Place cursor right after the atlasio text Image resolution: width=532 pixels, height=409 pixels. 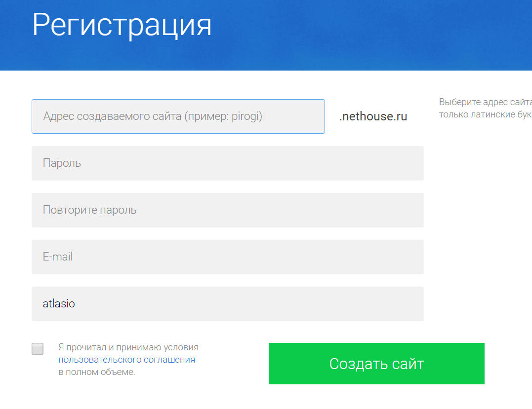[x=76, y=304]
